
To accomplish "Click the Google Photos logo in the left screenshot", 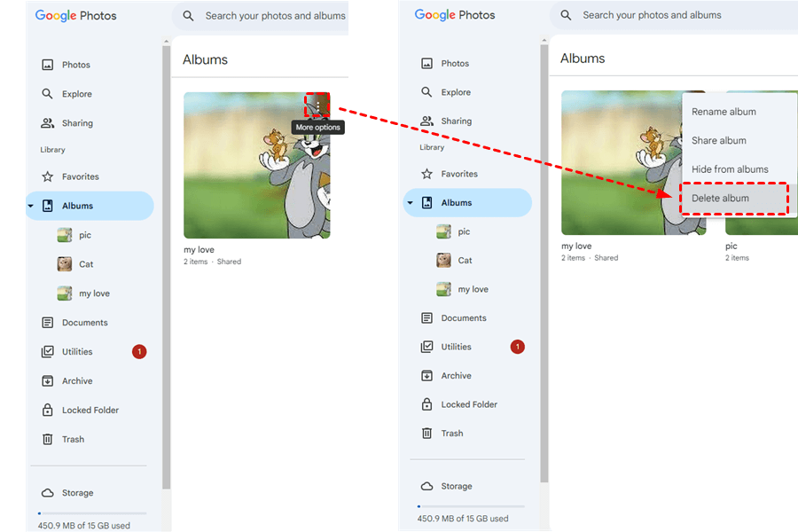I will pos(76,16).
